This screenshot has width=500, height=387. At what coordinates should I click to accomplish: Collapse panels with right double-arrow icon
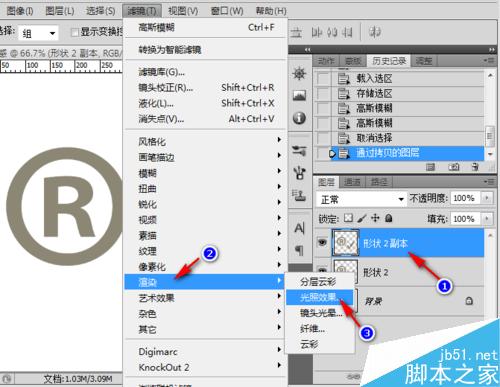(492, 49)
